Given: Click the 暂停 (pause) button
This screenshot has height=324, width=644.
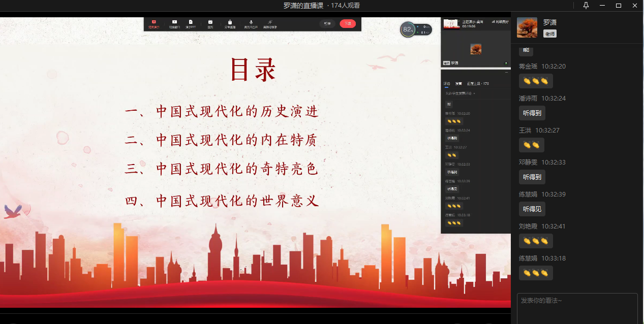Looking at the screenshot, I should coord(327,24).
